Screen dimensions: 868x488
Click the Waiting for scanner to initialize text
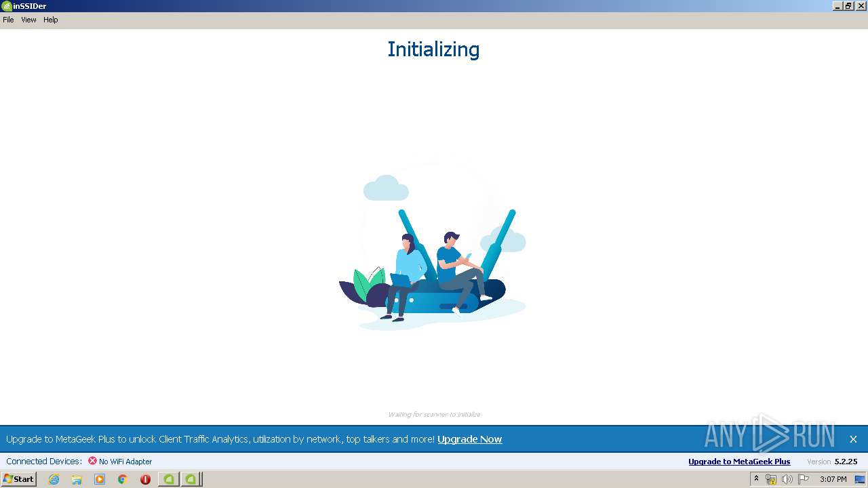coord(434,414)
